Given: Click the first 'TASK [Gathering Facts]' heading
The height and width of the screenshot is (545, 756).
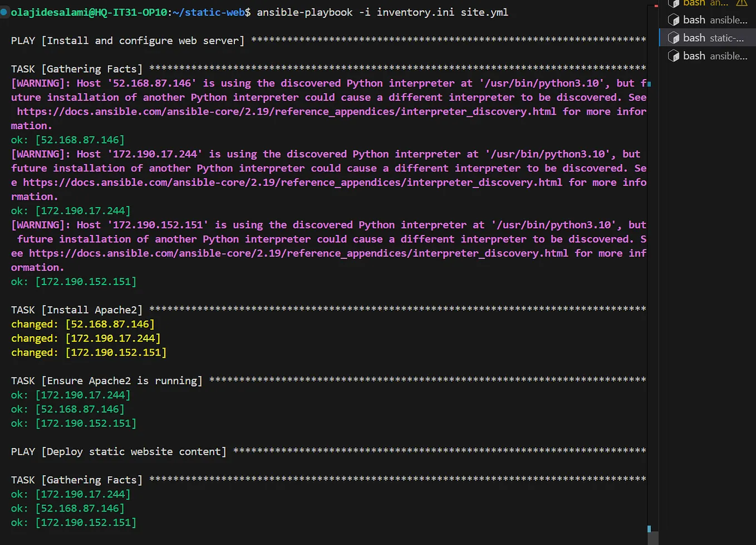Looking at the screenshot, I should point(77,69).
